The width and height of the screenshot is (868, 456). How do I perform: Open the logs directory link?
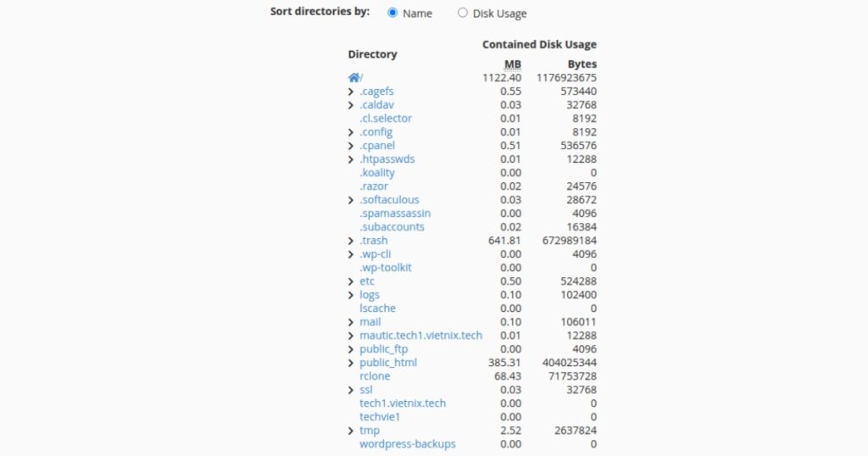click(370, 295)
